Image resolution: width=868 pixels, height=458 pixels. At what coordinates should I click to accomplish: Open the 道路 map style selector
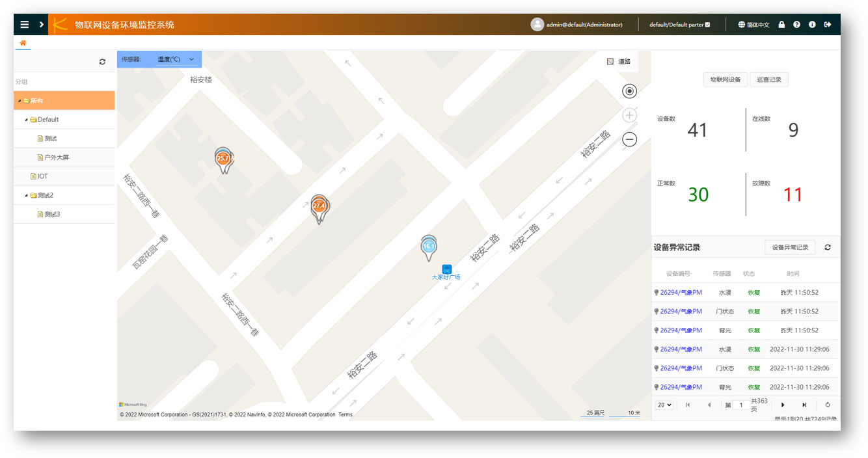[x=619, y=61]
